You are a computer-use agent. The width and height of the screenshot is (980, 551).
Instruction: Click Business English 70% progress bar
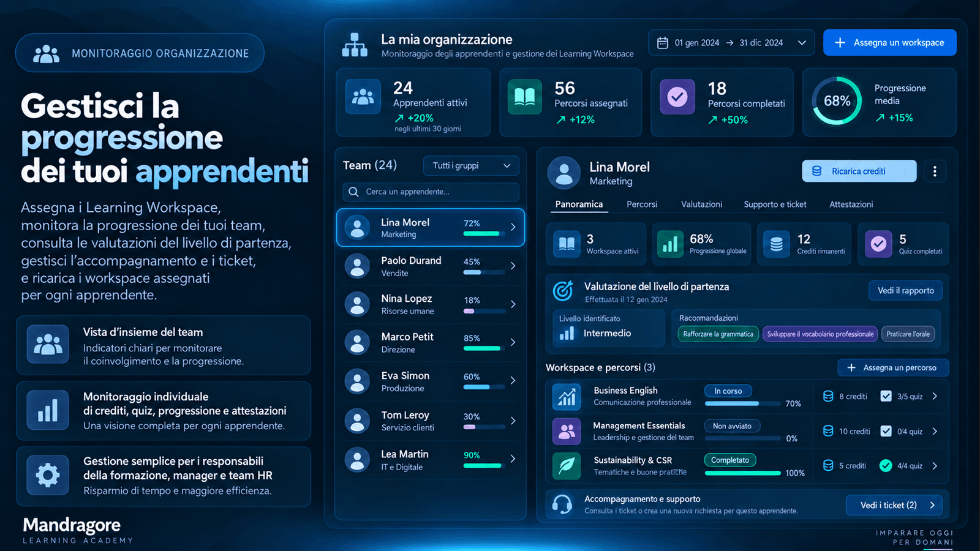(x=743, y=403)
